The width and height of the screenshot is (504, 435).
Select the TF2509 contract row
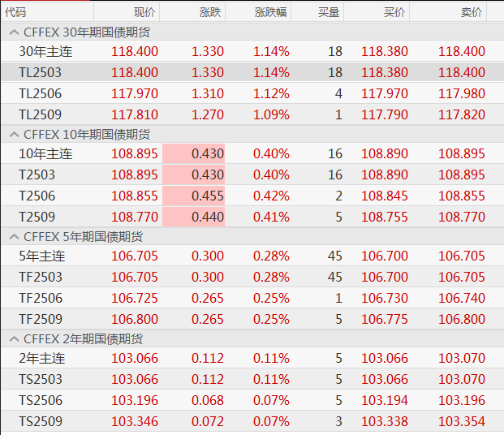(x=252, y=319)
